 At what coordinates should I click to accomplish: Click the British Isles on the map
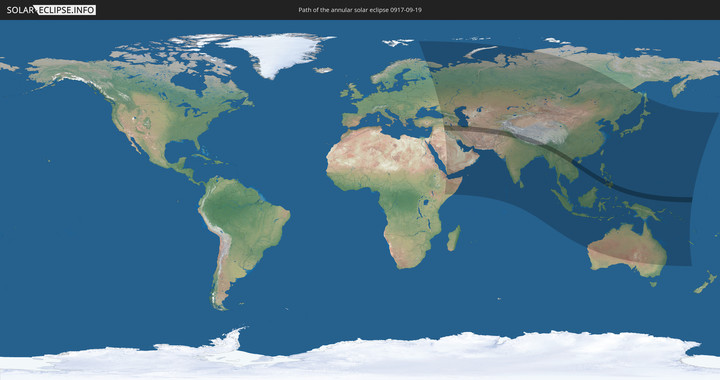[351, 92]
